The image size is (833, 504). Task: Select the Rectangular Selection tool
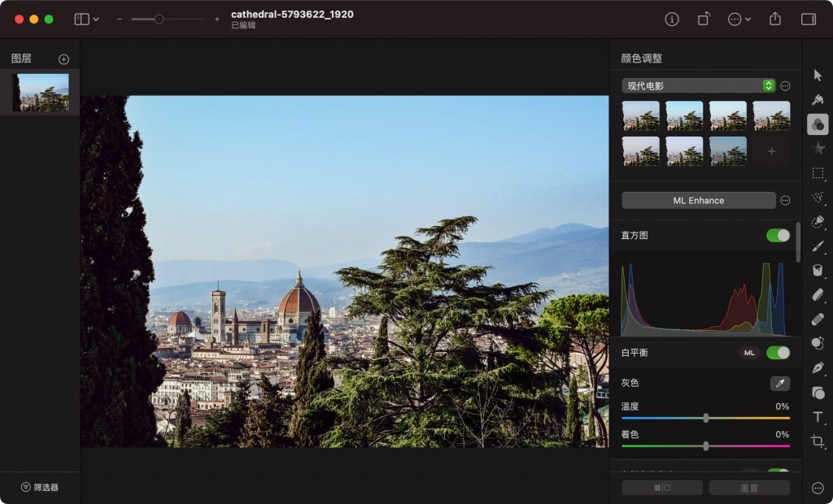coord(818,173)
